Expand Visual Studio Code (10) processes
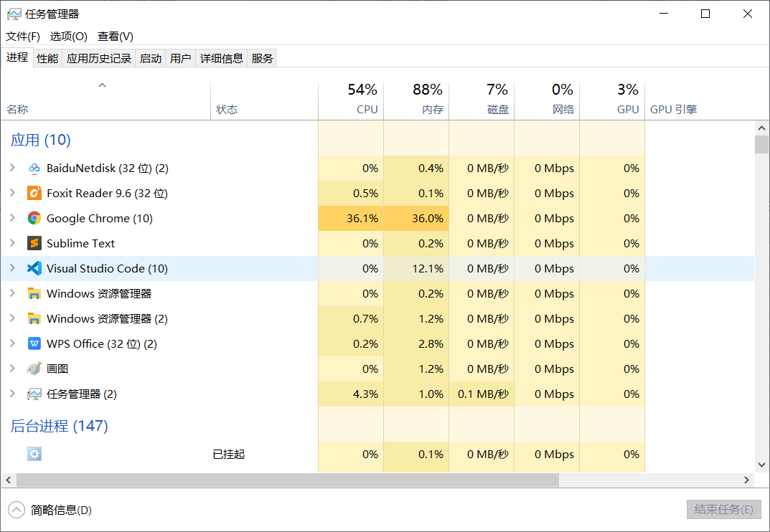 12,268
